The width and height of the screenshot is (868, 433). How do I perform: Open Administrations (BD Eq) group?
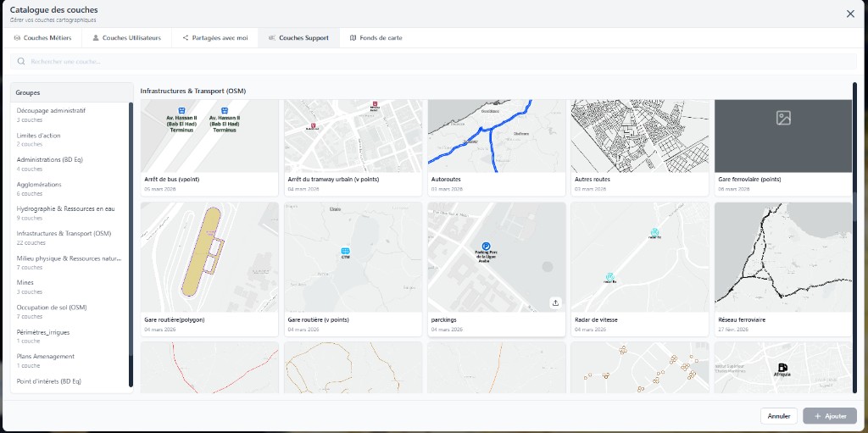coord(70,164)
